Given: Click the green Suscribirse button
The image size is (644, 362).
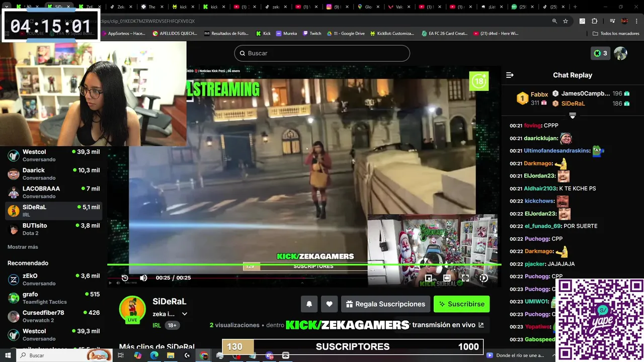Looking at the screenshot, I should [461, 304].
